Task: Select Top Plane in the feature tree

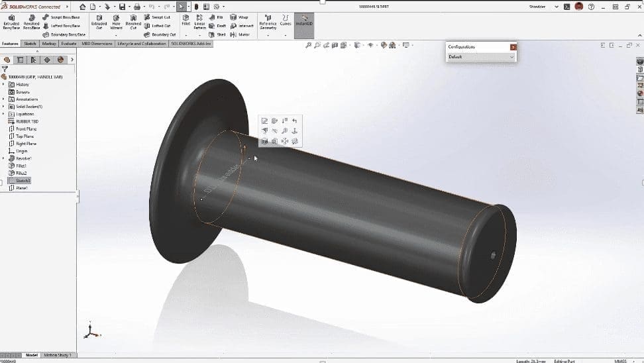Action: 21,136
